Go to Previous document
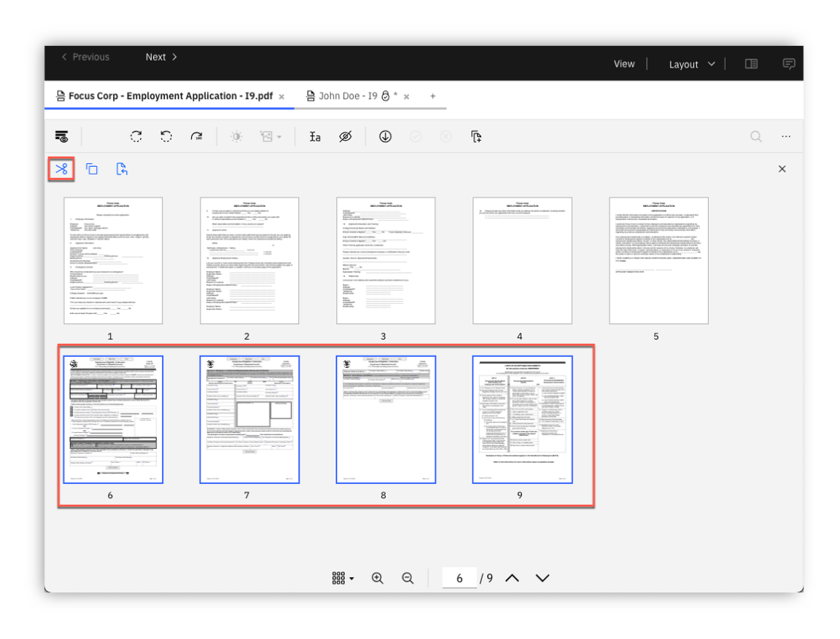 coord(85,57)
